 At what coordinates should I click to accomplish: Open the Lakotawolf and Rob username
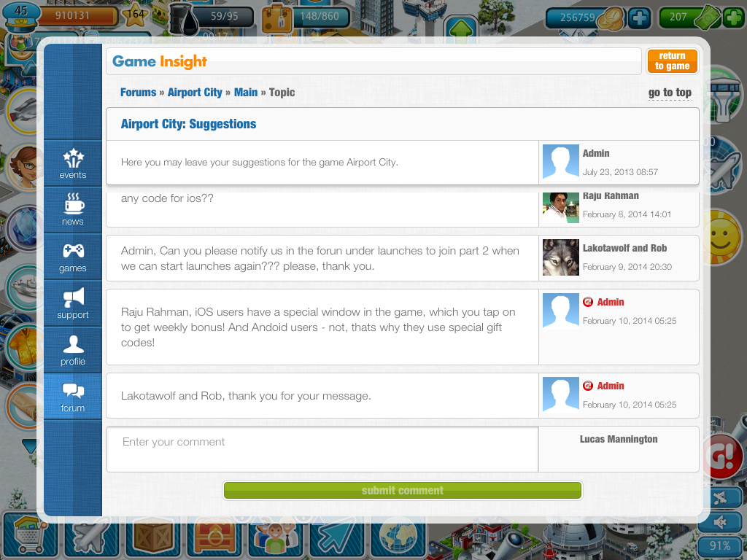pyautogui.click(x=624, y=248)
